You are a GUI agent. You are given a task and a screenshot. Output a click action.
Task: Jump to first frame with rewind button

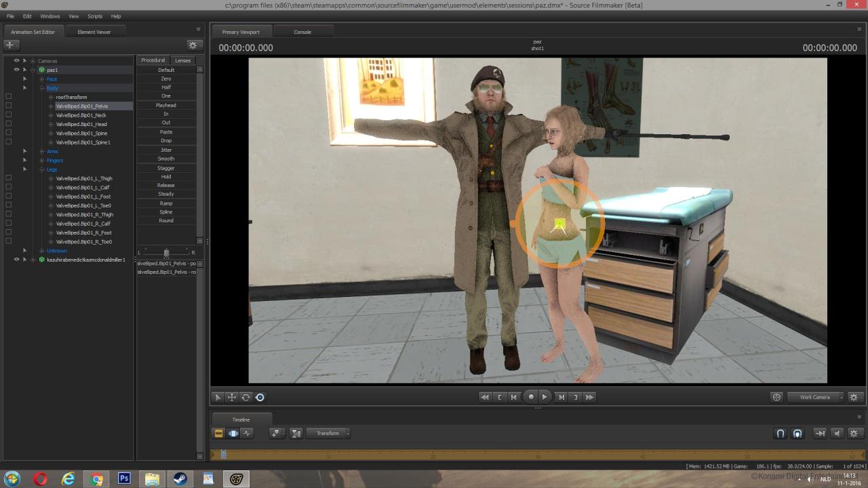pos(484,397)
